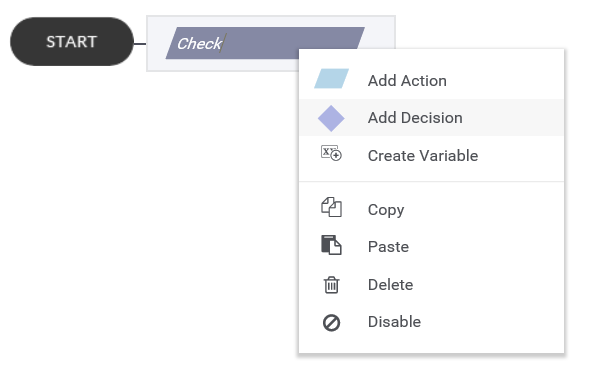Image resolution: width=601 pixels, height=373 pixels.
Task: Select the Paste menu entry
Action: (431, 246)
